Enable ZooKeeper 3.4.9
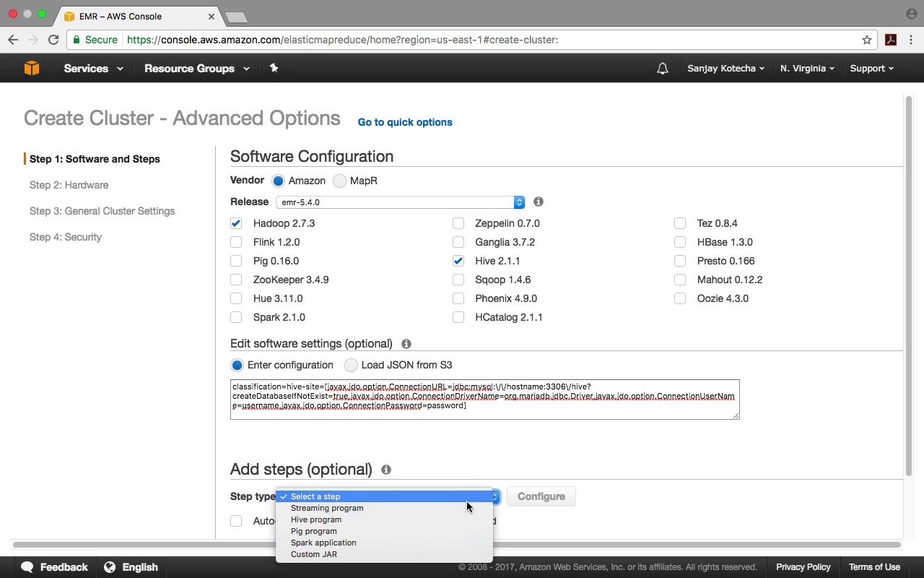Image resolution: width=924 pixels, height=578 pixels. point(236,280)
